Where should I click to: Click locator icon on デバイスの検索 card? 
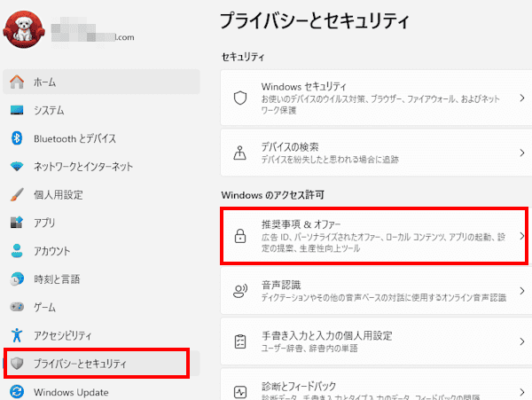tap(240, 153)
